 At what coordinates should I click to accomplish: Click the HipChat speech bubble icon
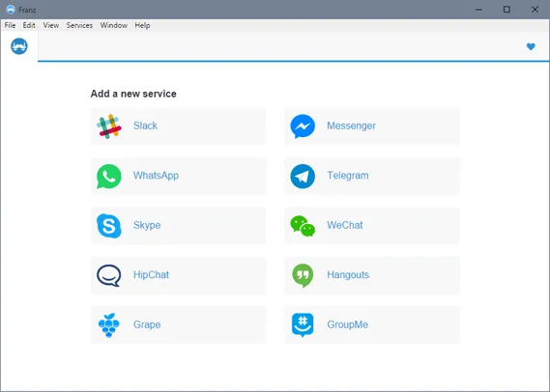(x=109, y=275)
